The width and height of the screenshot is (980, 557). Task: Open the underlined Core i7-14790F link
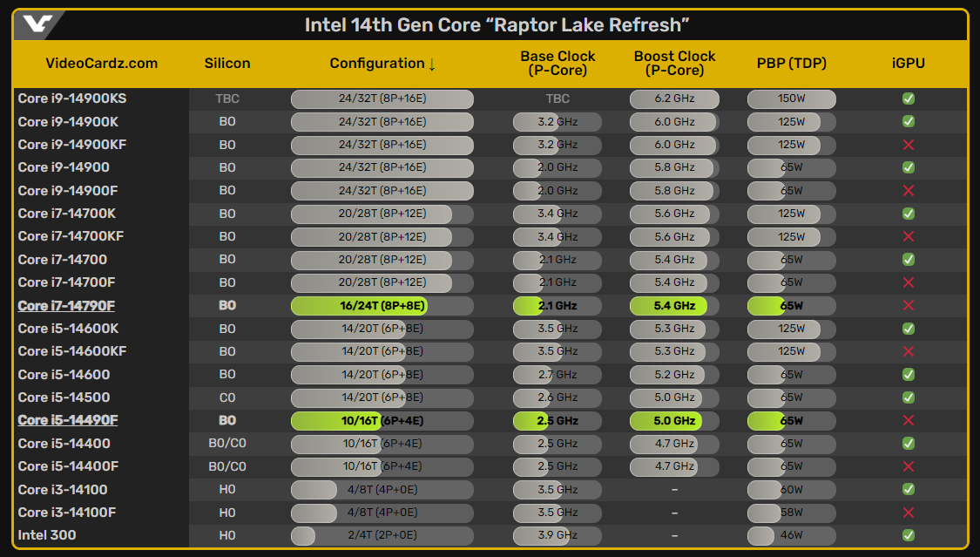pos(66,306)
